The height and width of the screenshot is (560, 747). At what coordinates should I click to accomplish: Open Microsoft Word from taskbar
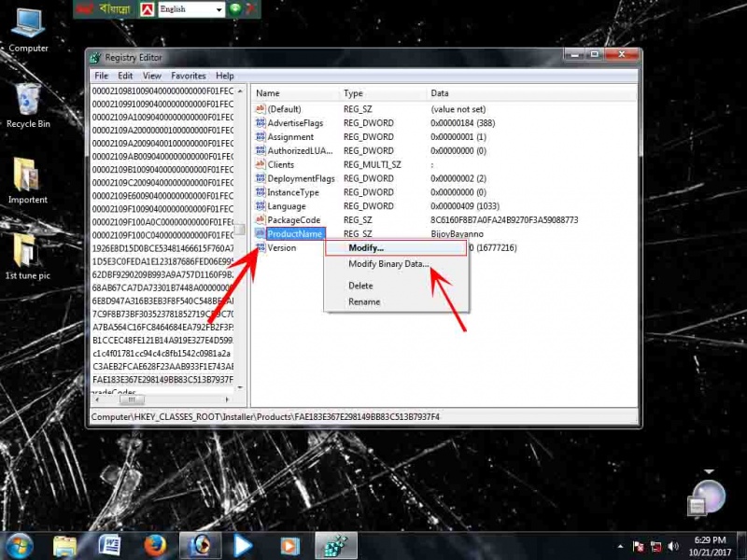(109, 546)
